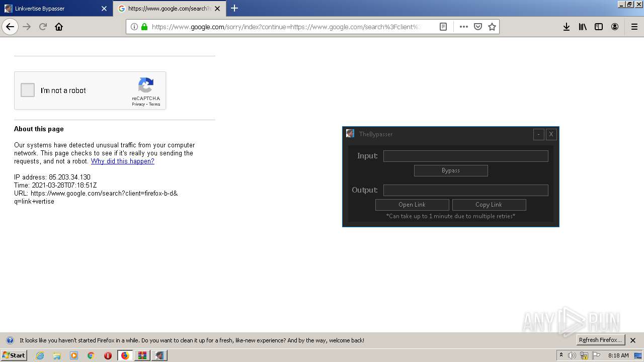This screenshot has height=362, width=644.
Task: Click the Output field in TheBypasser
Action: click(465, 190)
